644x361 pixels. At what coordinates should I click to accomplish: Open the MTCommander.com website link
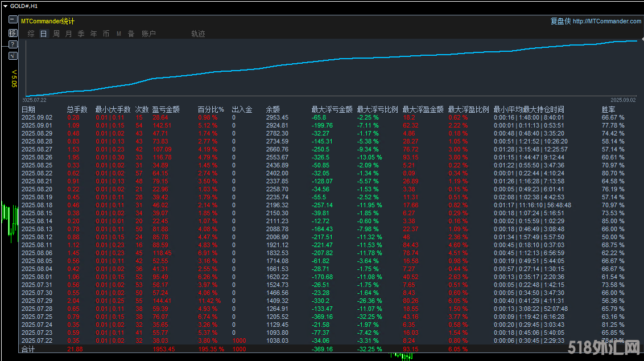[x=606, y=21]
